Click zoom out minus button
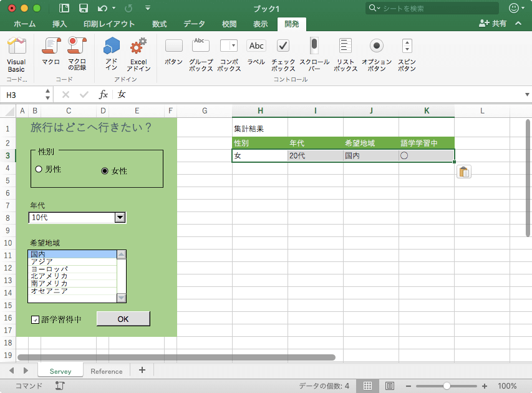 [409, 386]
